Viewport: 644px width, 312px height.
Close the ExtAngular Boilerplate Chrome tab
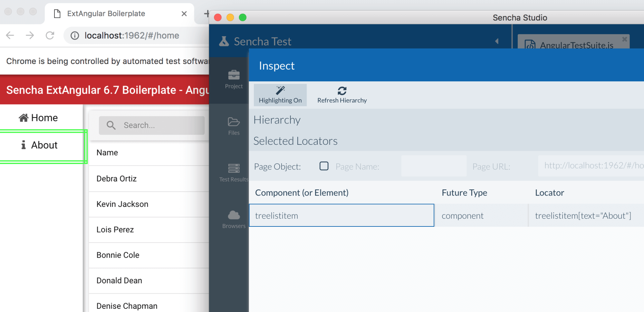click(184, 14)
